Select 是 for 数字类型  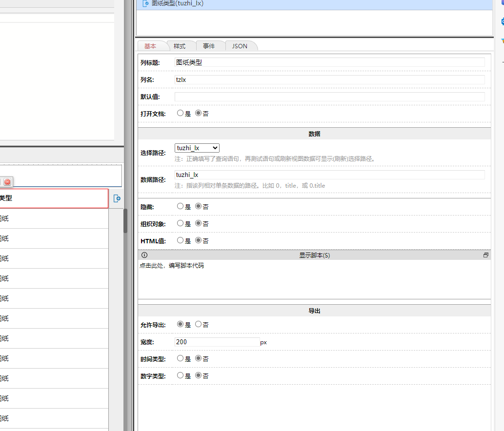tap(180, 375)
